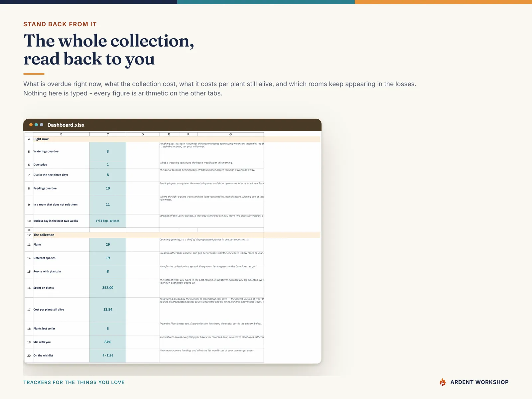
Task: Click the Due in next three days value 8
Action: (108, 175)
